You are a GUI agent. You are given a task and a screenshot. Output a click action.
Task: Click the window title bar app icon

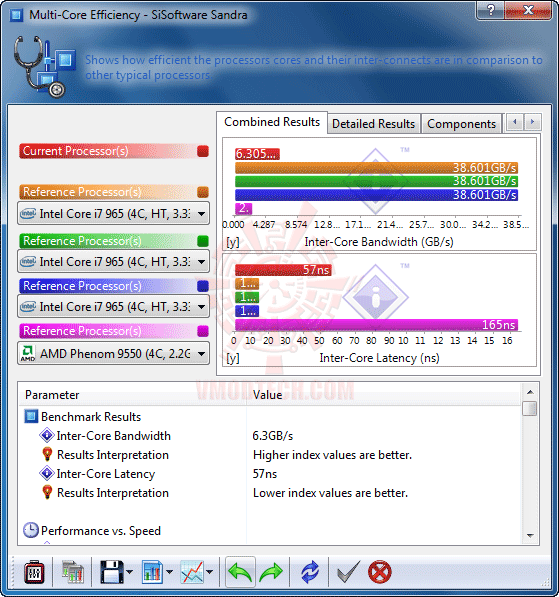click(16, 15)
